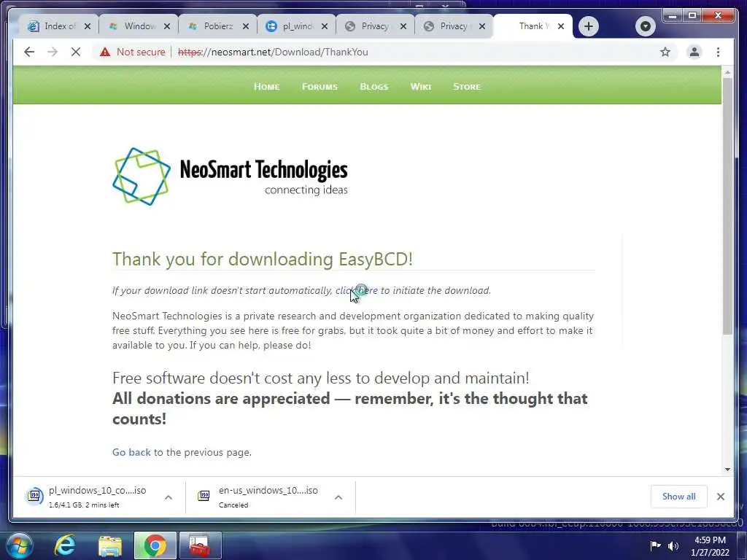
Task: Click the Not secure warning triangle icon
Action: (105, 52)
